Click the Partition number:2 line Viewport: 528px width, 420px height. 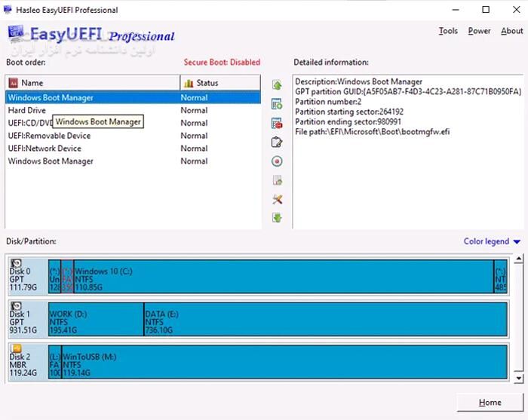pyautogui.click(x=328, y=102)
